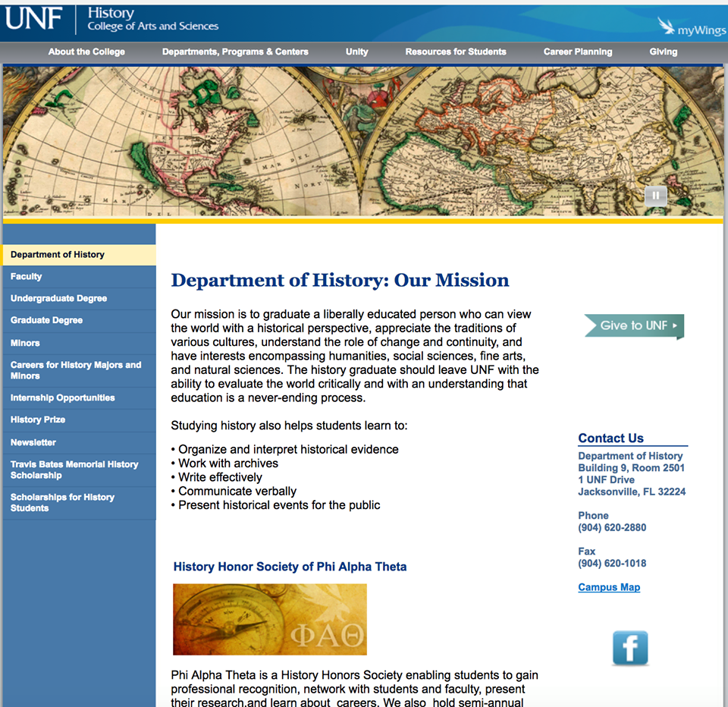The image size is (728, 707).
Task: Click the History College header title
Action: [x=152, y=20]
